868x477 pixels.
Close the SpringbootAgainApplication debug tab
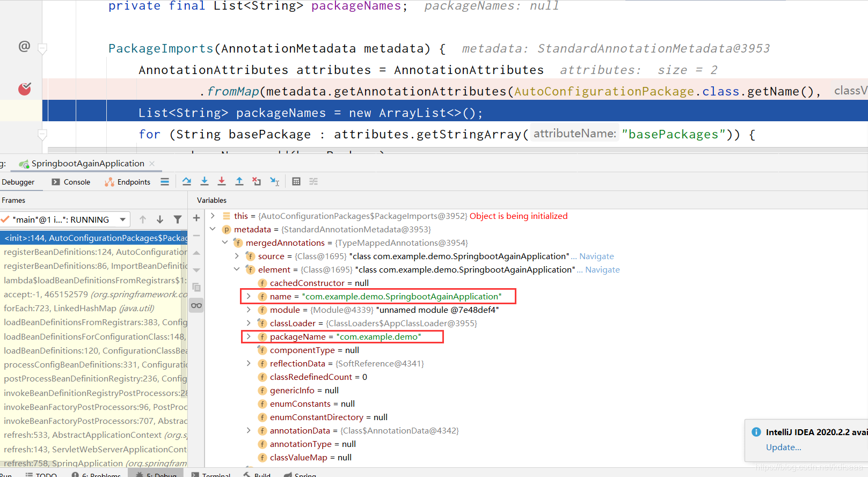[x=152, y=163]
